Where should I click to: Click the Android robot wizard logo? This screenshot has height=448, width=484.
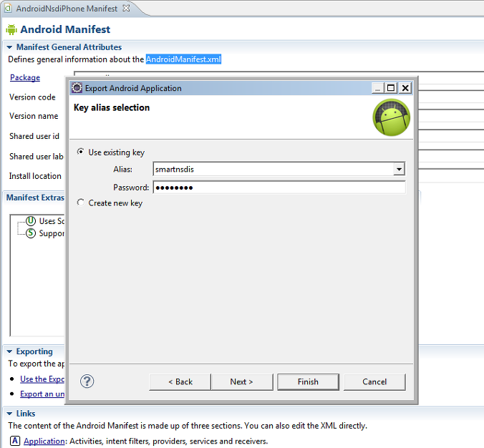392,117
